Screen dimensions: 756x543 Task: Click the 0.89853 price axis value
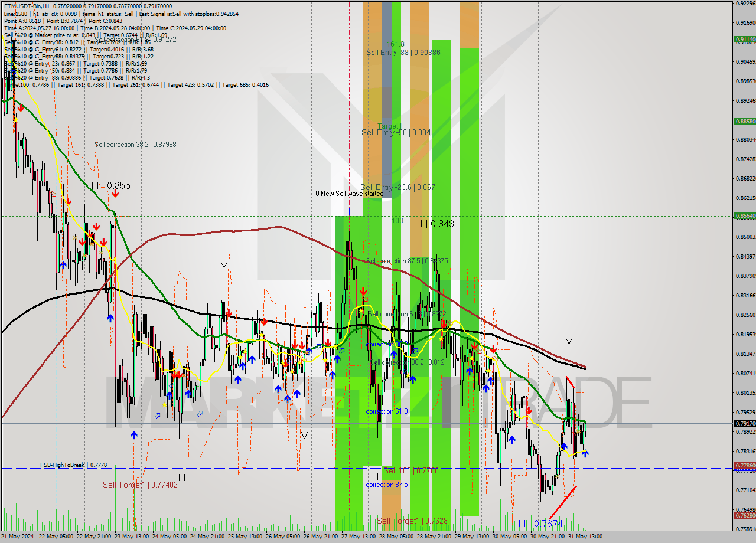pos(745,81)
